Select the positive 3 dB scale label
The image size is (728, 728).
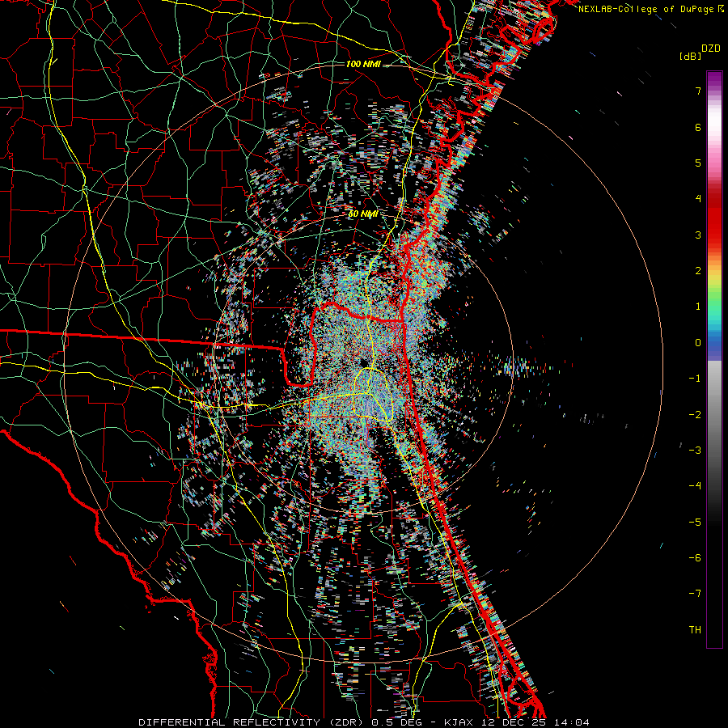click(x=698, y=235)
